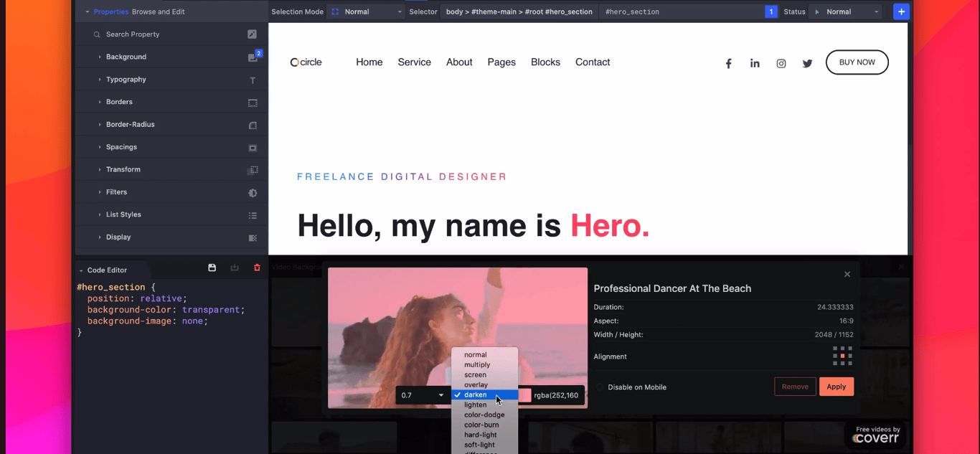980x454 pixels.
Task: Delete code with the red trash icon
Action: click(x=257, y=268)
